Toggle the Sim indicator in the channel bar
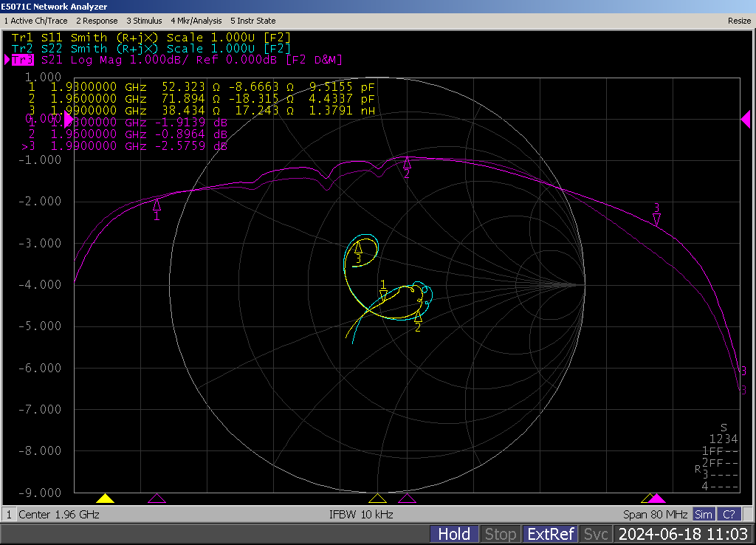 (704, 514)
